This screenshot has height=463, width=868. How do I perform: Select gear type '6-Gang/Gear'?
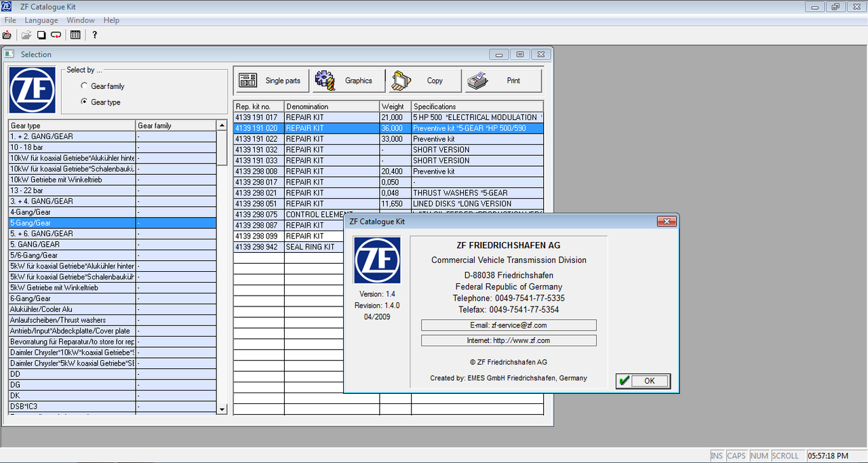[x=113, y=299]
